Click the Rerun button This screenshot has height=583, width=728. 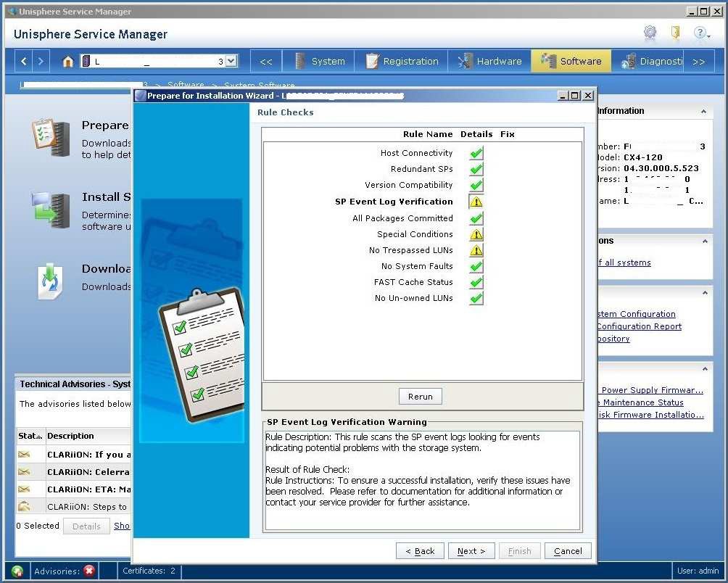pos(420,397)
